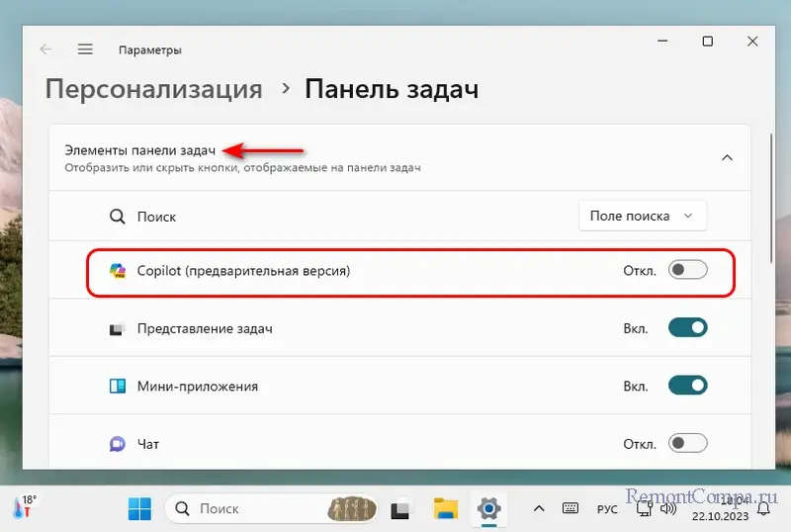Go to the "Персонализация" breadcrumb
This screenshot has width=791, height=532.
click(153, 89)
